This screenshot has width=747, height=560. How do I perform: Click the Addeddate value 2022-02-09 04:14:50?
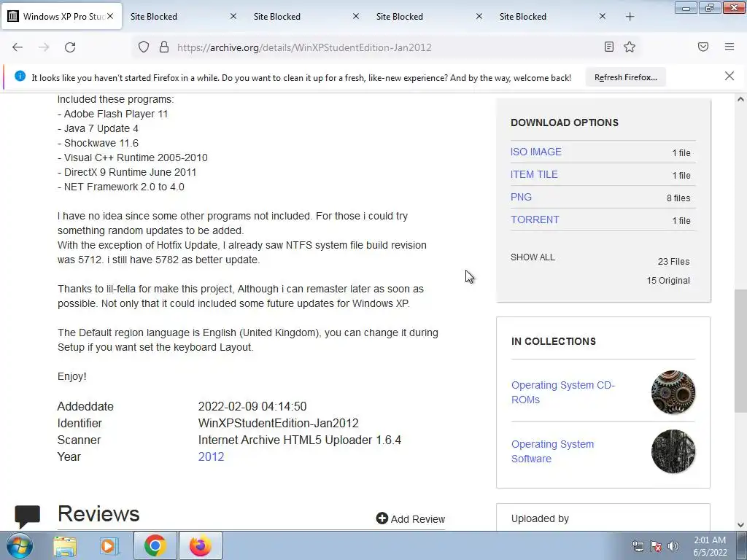252,407
